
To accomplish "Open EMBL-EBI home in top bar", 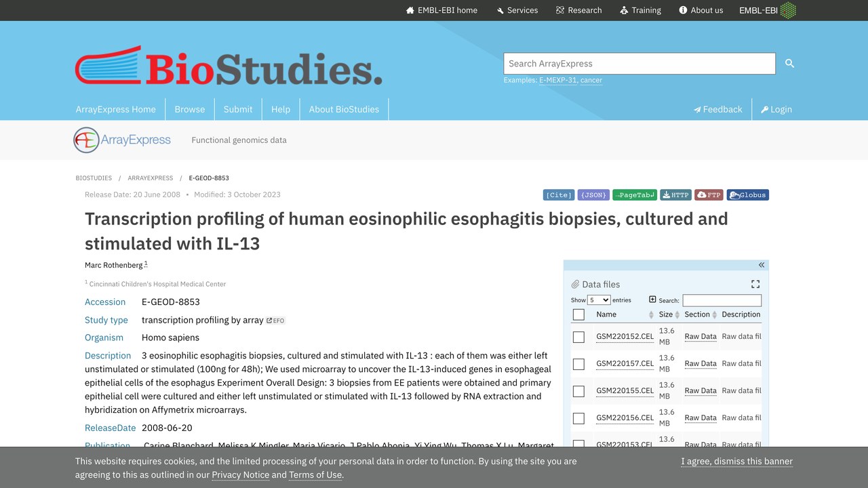I will [441, 10].
